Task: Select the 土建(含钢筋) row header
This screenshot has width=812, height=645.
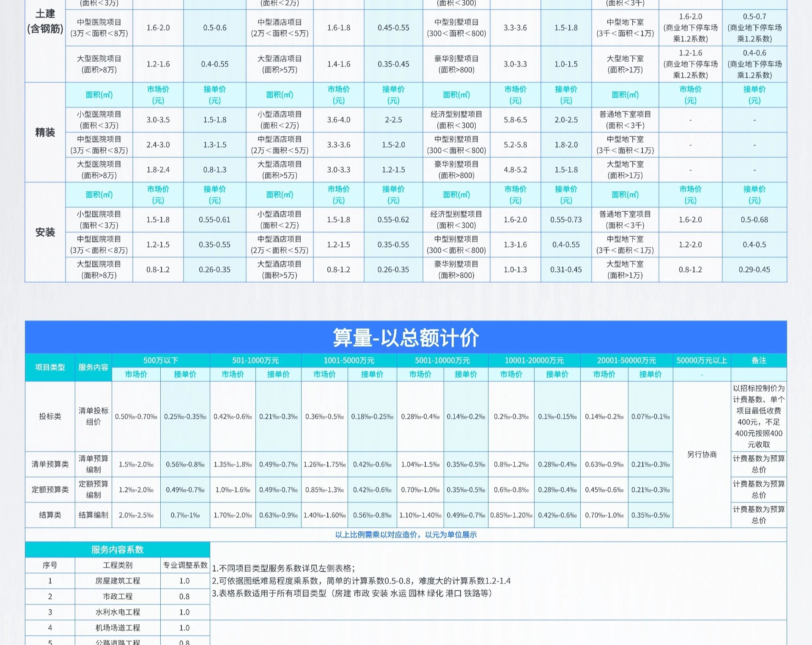Action: (45, 21)
